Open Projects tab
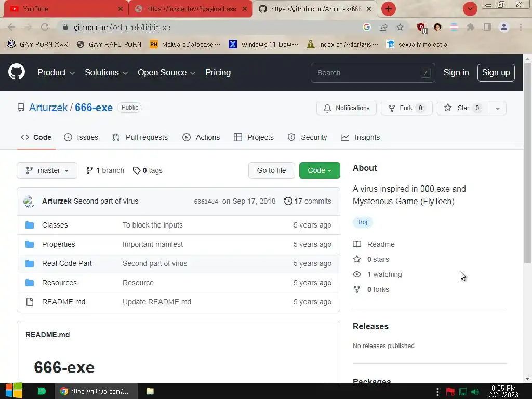Screen dimensions: 532x399 pos(254,137)
